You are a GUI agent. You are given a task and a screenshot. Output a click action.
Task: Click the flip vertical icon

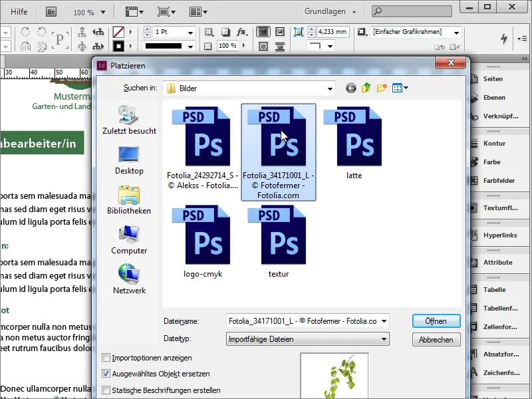[x=42, y=46]
